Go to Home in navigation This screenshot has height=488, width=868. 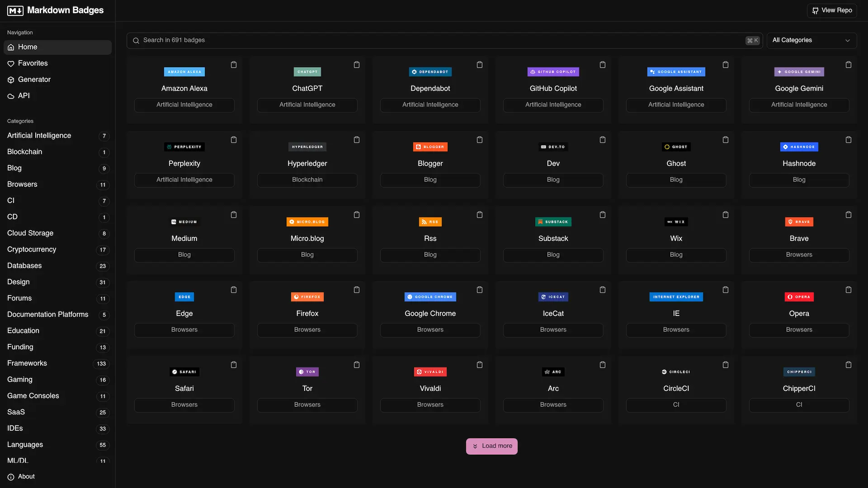click(57, 47)
